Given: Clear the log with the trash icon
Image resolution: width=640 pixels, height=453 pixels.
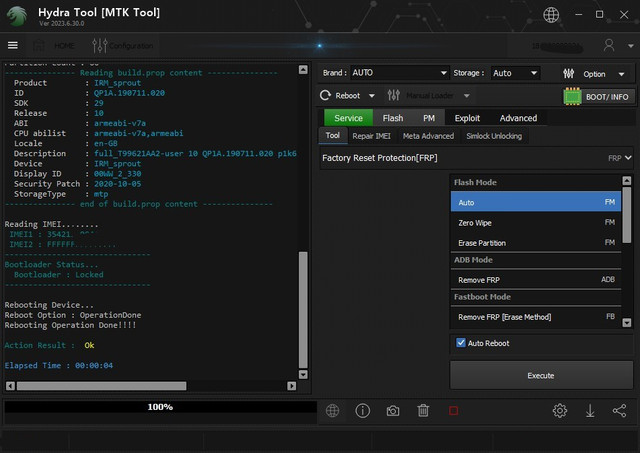Looking at the screenshot, I should click(x=423, y=410).
